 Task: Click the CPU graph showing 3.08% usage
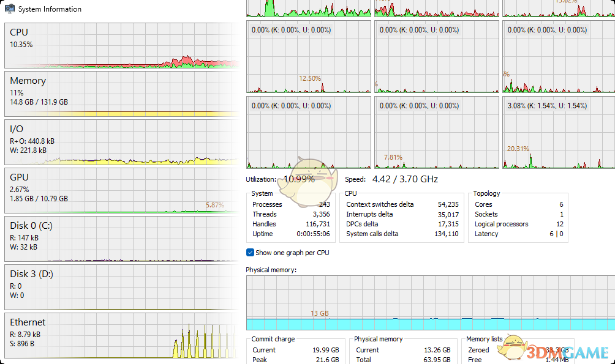click(559, 132)
